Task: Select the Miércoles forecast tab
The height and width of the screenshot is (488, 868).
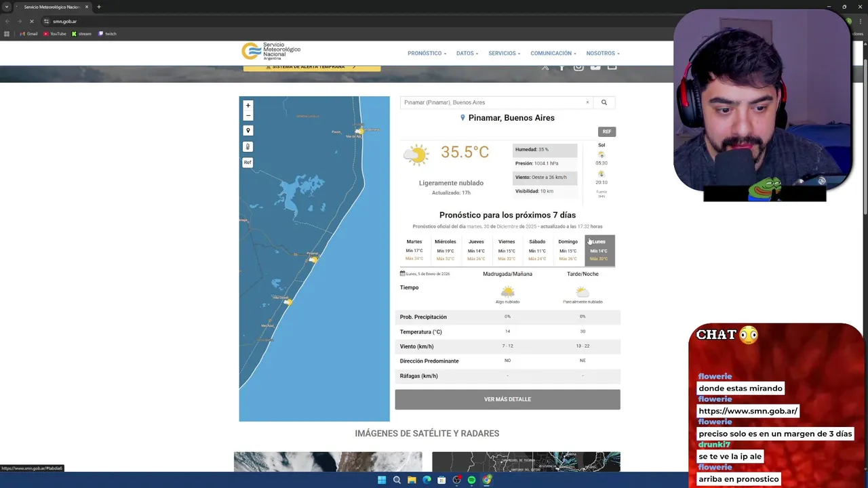Action: point(446,250)
